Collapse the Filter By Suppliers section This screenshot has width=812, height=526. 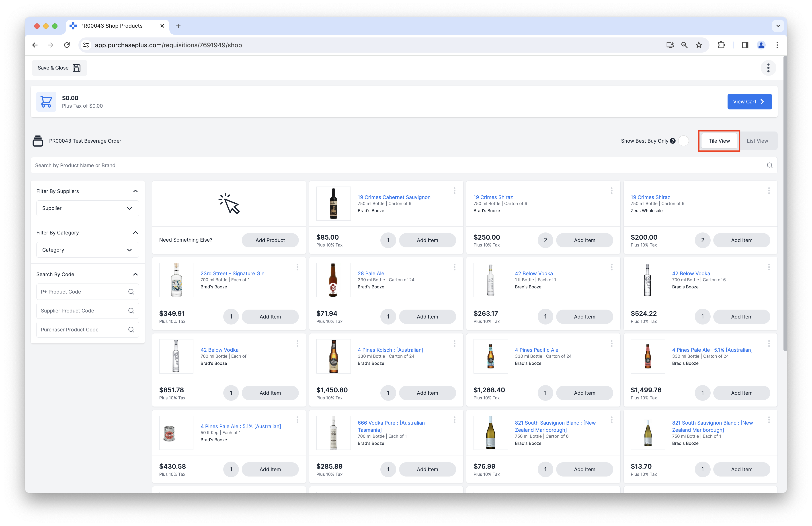pyautogui.click(x=135, y=191)
